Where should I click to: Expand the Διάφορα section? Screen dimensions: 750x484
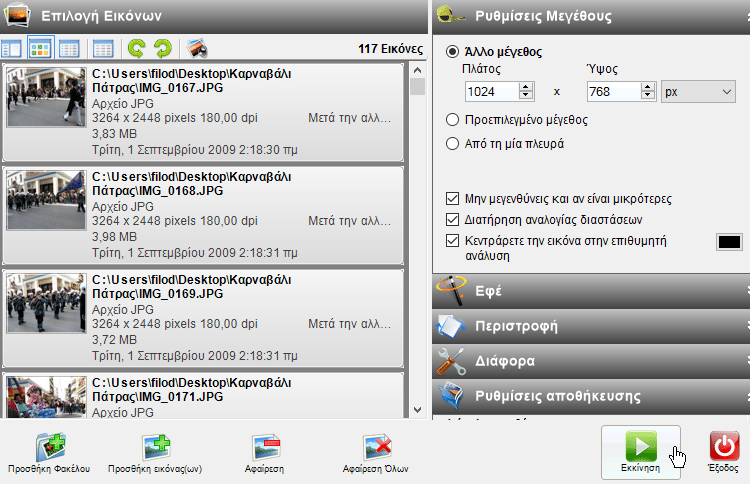pyautogui.click(x=590, y=361)
